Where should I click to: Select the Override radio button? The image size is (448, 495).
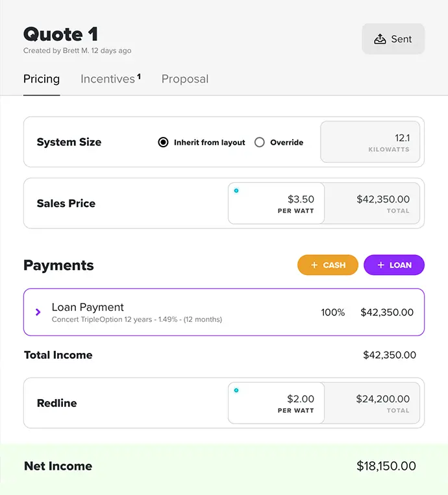(260, 142)
